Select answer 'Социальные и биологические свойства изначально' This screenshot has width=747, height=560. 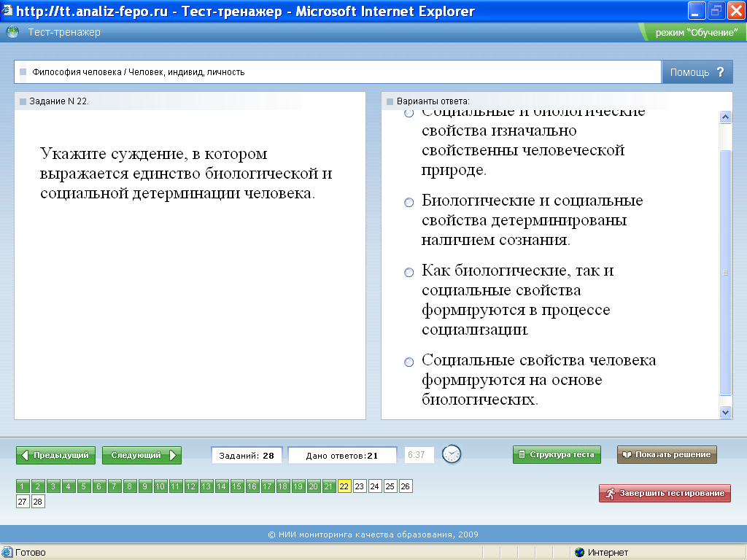(x=409, y=113)
